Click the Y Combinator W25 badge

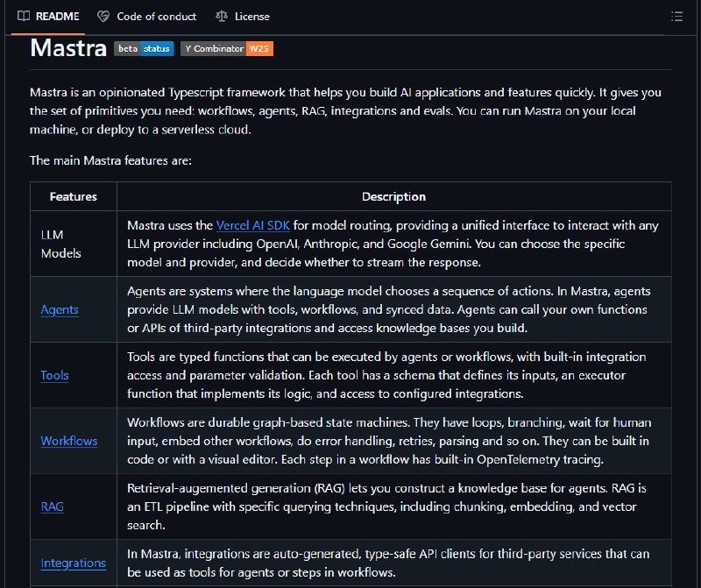(x=227, y=49)
